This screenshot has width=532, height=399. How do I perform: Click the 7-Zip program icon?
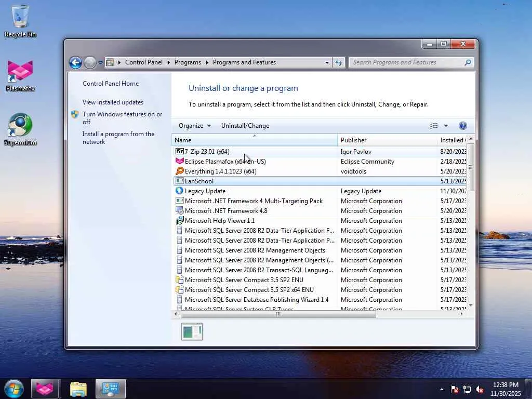point(179,151)
